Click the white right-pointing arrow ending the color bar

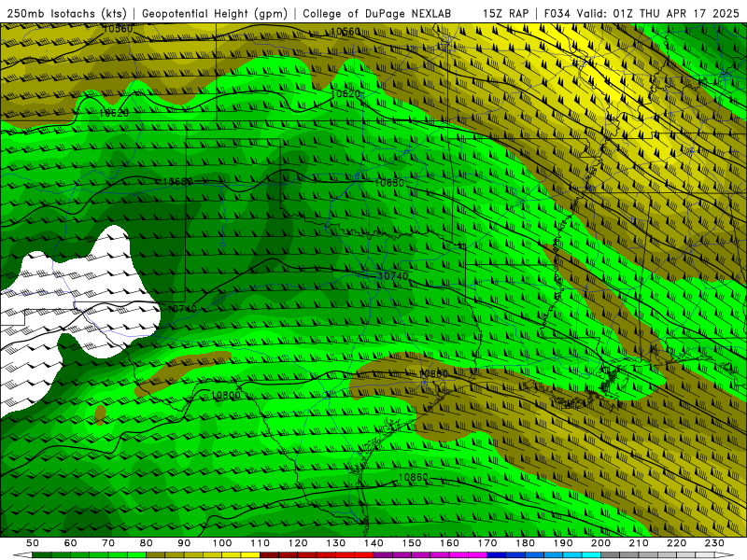725,554
